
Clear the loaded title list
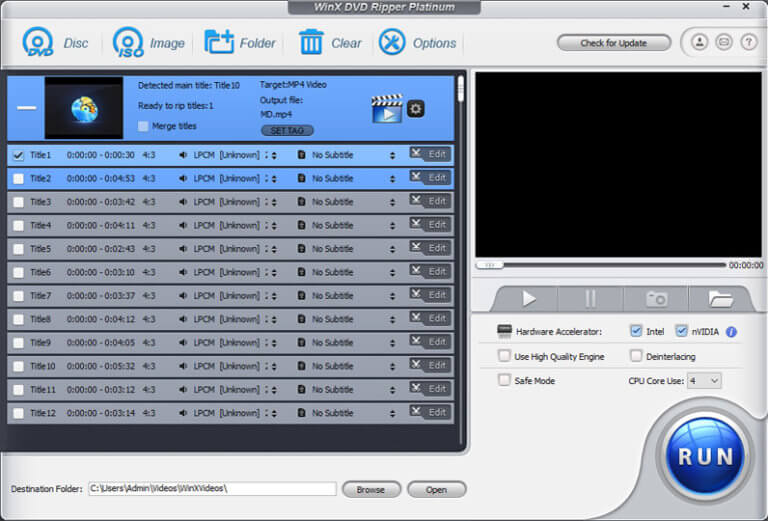pyautogui.click(x=330, y=43)
